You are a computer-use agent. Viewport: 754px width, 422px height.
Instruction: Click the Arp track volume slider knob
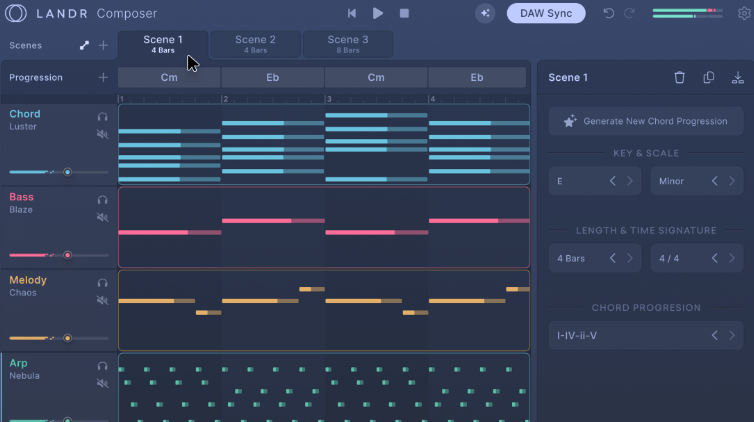67,420
